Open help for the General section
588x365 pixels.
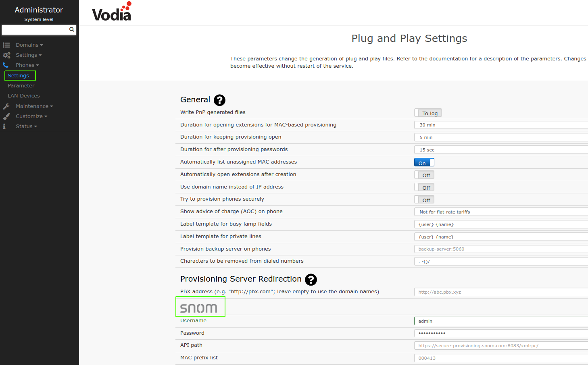(219, 100)
